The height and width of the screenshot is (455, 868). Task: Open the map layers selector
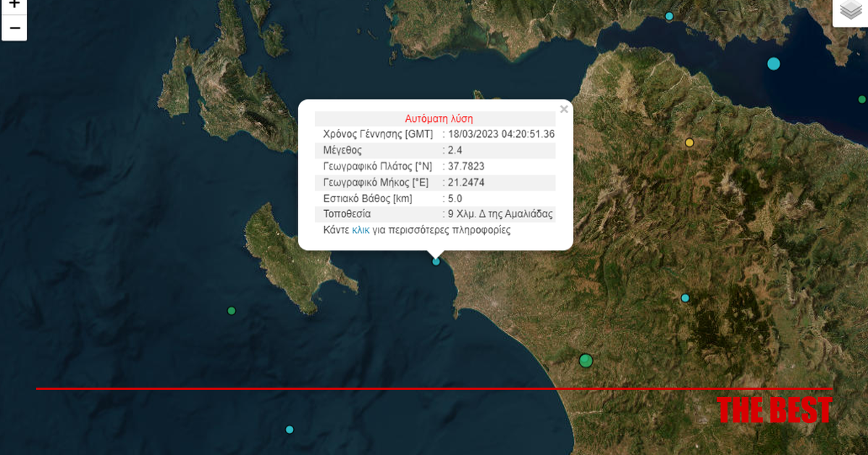point(851,11)
